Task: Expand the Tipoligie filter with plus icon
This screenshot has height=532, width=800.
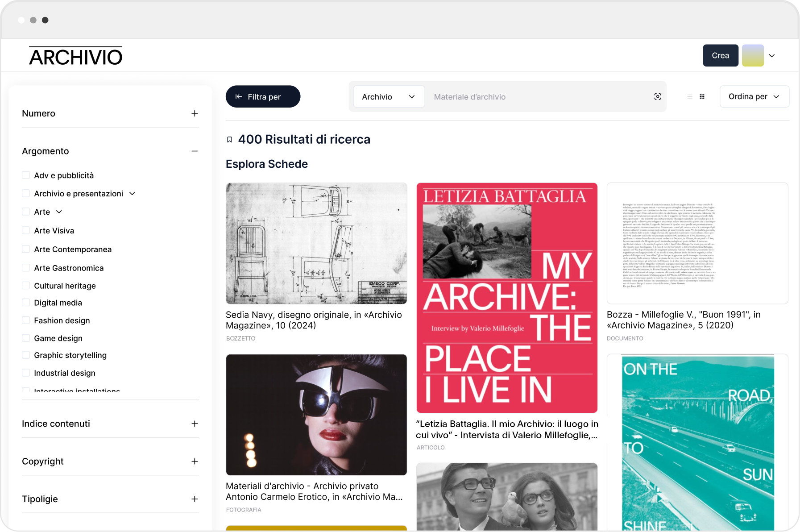Action: coord(195,499)
